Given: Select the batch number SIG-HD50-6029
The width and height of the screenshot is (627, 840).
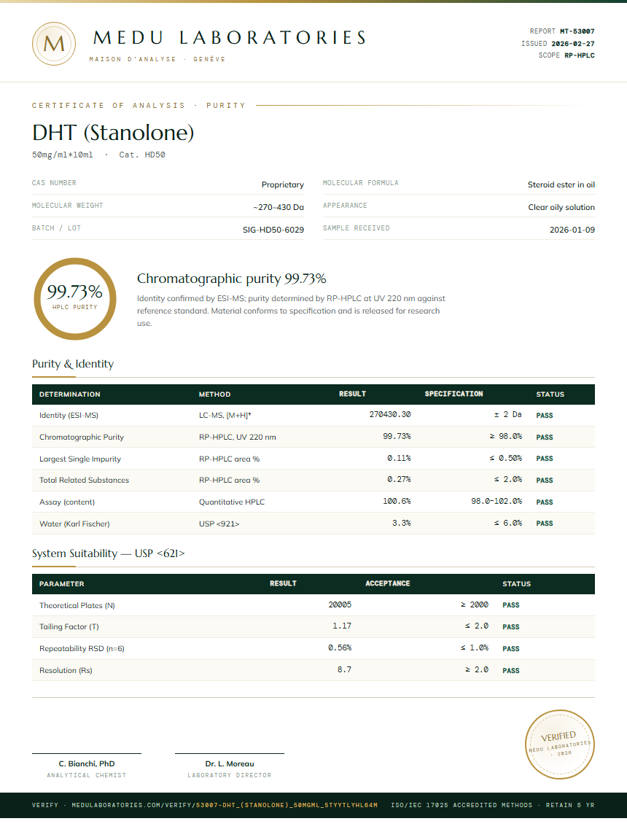Looking at the screenshot, I should [273, 229].
